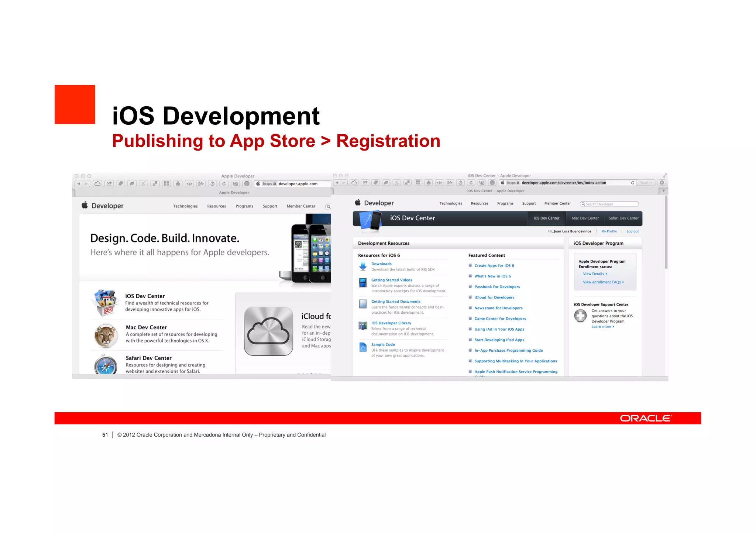Select the iOS Dev Center tab in the dark header

(546, 218)
